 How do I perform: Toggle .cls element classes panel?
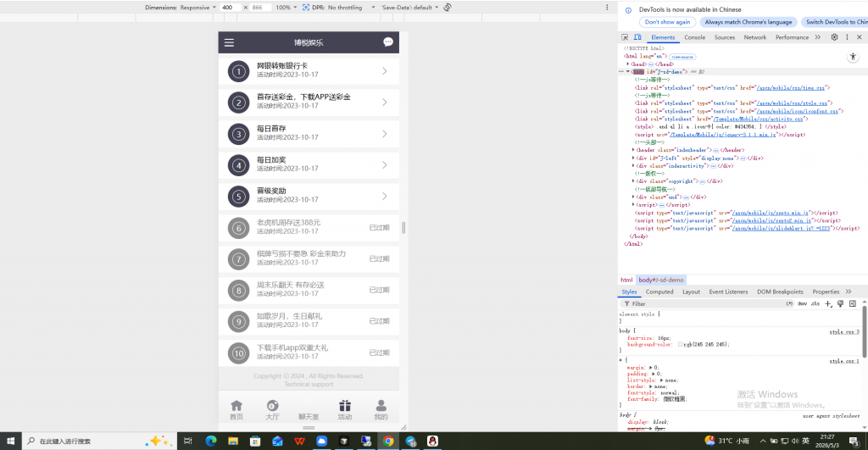point(815,303)
